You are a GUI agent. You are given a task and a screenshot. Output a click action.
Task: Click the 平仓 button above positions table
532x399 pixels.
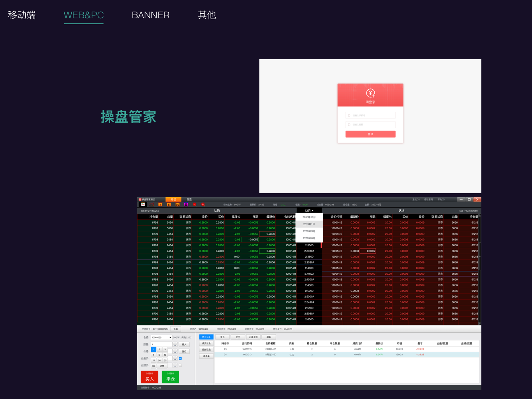(223, 337)
